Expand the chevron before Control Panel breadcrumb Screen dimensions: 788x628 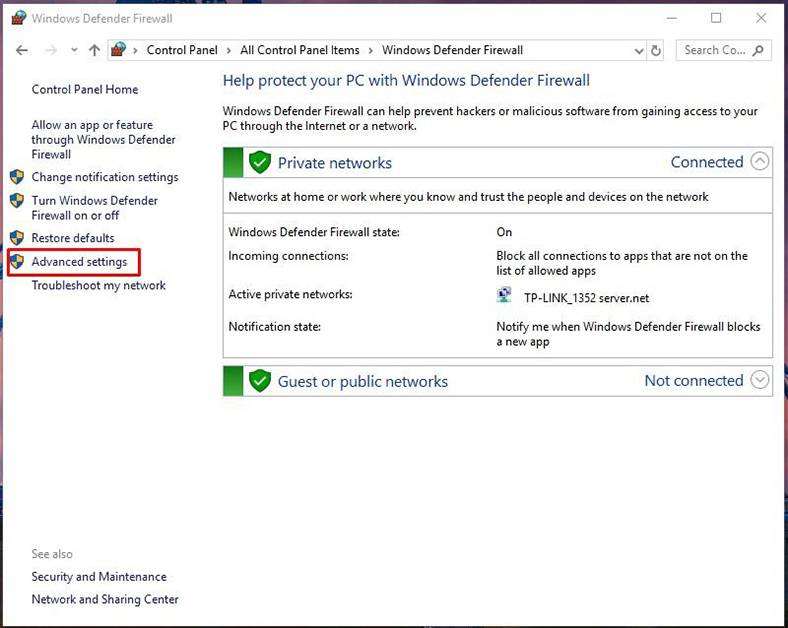(135, 51)
